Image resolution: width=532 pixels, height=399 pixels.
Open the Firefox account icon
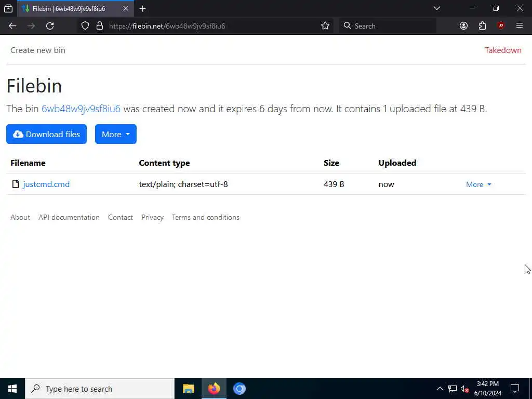463,26
